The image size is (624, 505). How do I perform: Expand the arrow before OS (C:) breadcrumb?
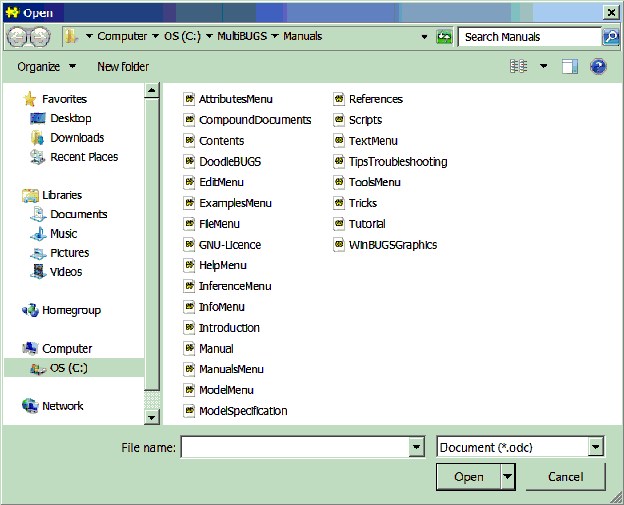click(156, 36)
